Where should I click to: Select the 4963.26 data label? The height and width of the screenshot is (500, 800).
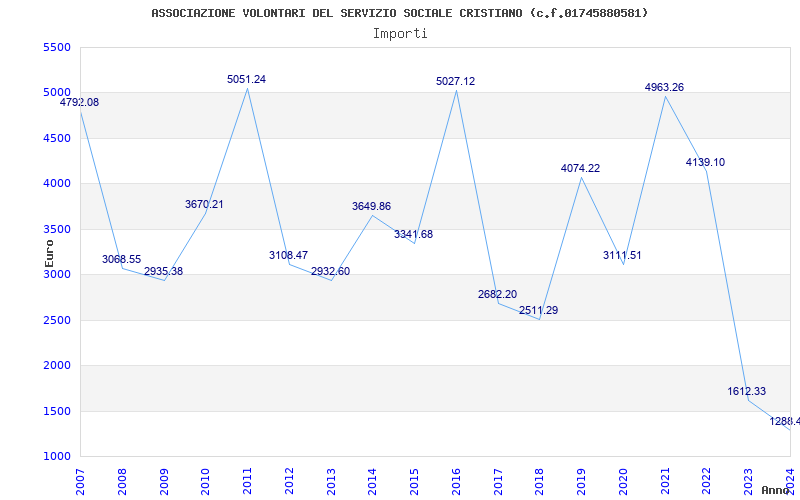point(664,87)
